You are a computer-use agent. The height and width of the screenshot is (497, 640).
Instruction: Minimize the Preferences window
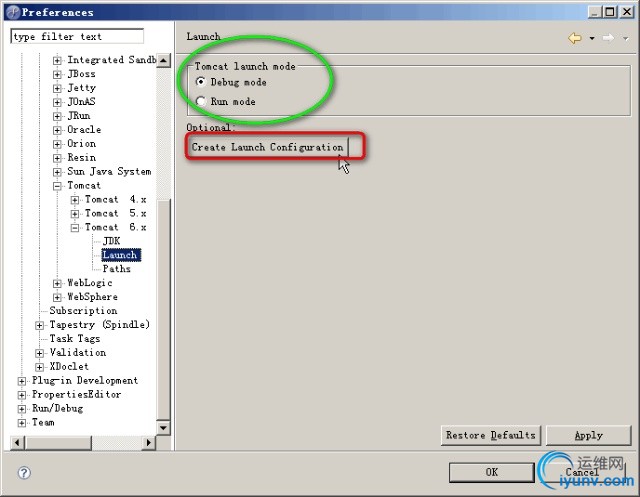click(x=595, y=12)
